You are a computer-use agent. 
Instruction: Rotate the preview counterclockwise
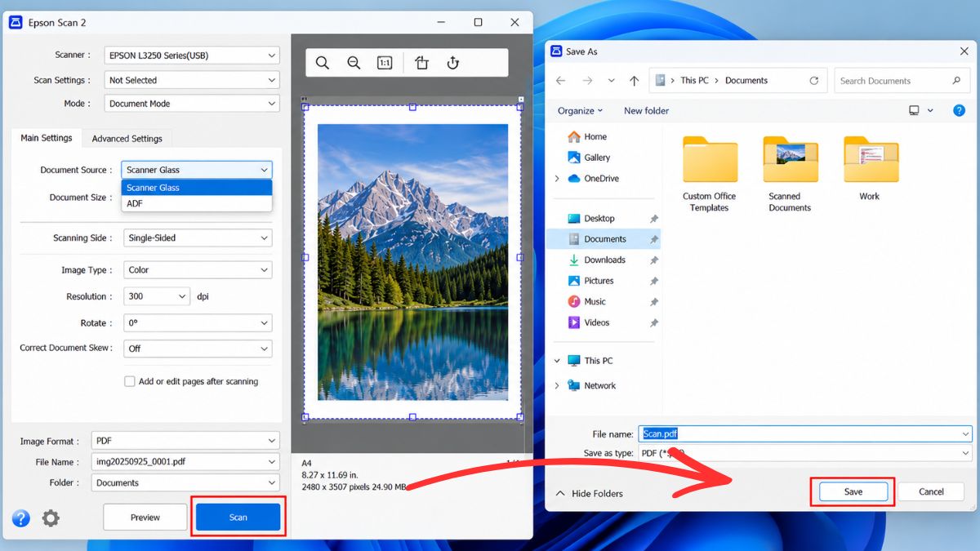(x=421, y=63)
